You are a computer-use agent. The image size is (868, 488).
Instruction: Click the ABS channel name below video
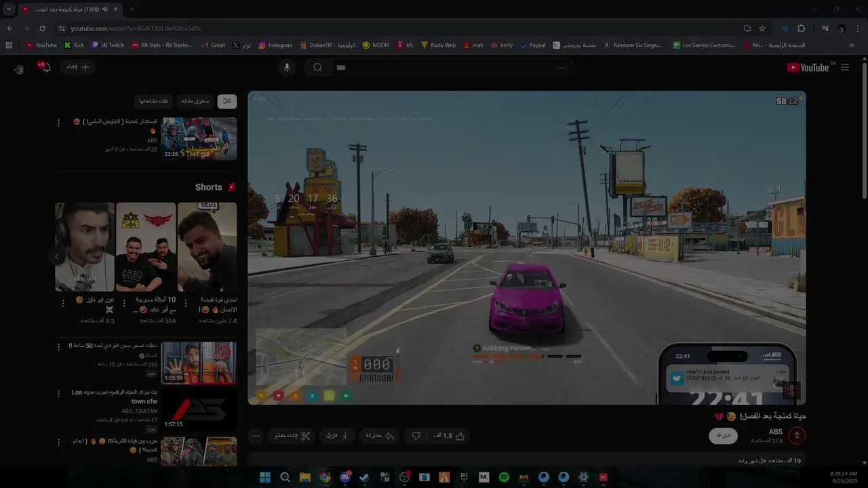(776, 432)
